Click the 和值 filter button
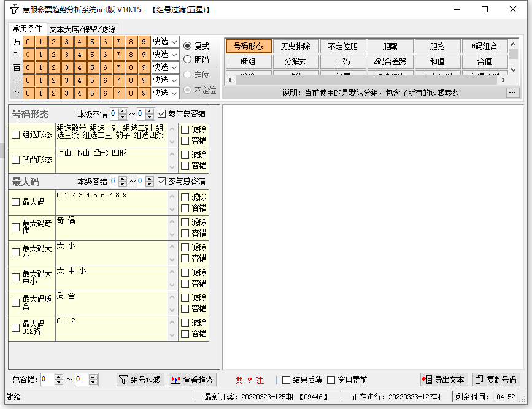 pos(438,61)
